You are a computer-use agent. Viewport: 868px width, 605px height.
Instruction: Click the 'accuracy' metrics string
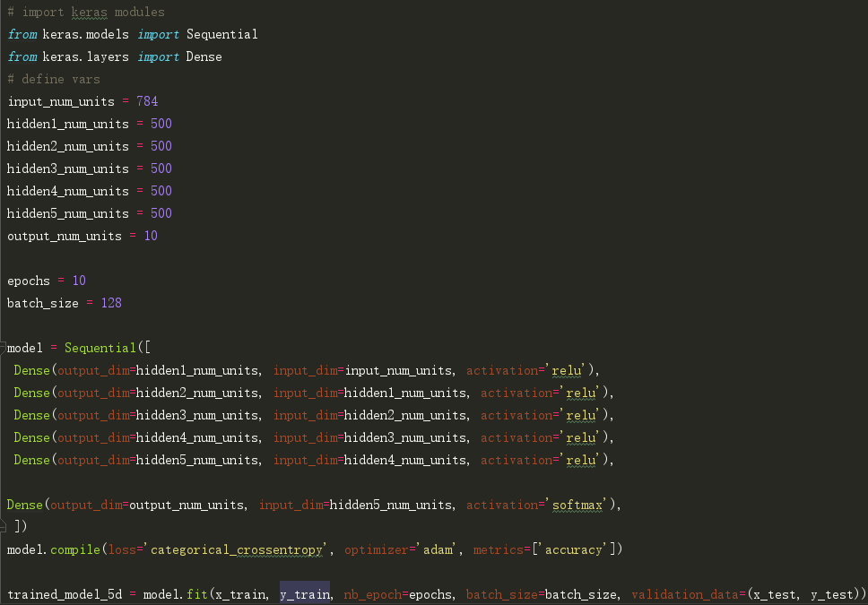tap(574, 549)
